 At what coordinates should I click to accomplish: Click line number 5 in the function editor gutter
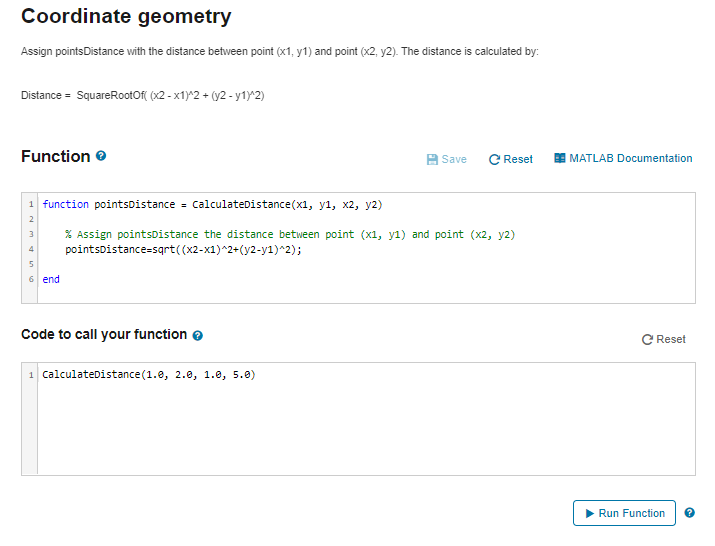pos(31,264)
